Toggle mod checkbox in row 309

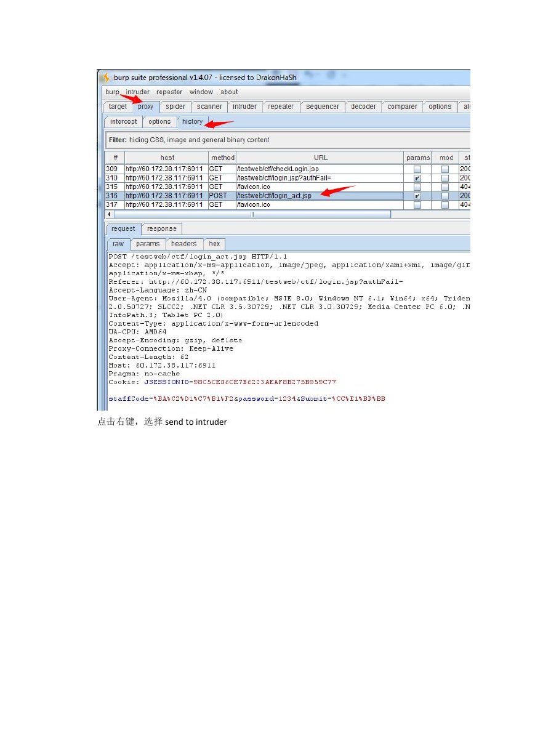coord(444,169)
